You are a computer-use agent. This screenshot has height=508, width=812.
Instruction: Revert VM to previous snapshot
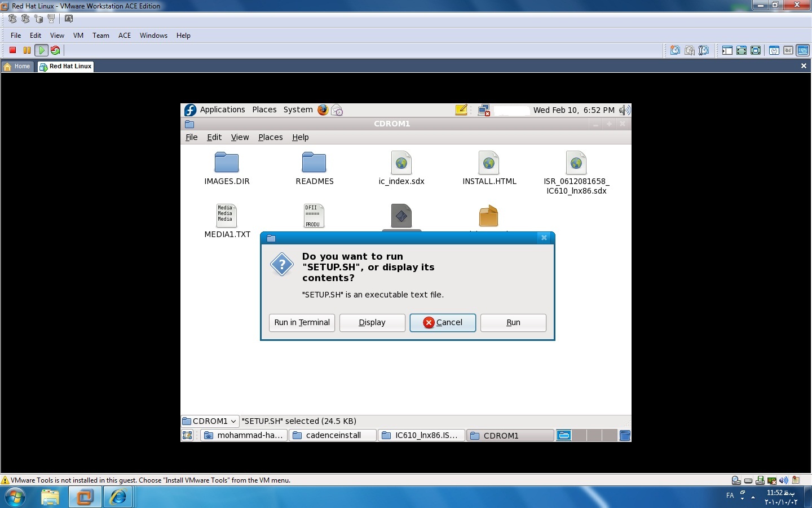pos(690,50)
